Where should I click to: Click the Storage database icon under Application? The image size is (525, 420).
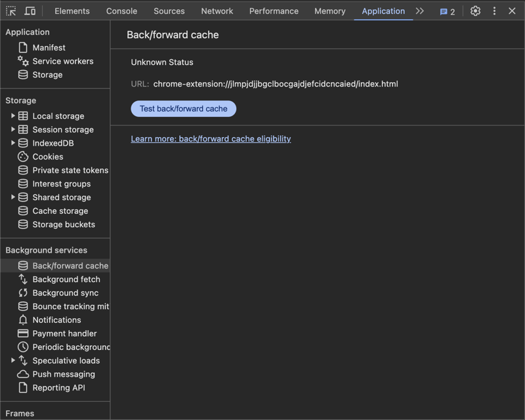click(x=23, y=75)
